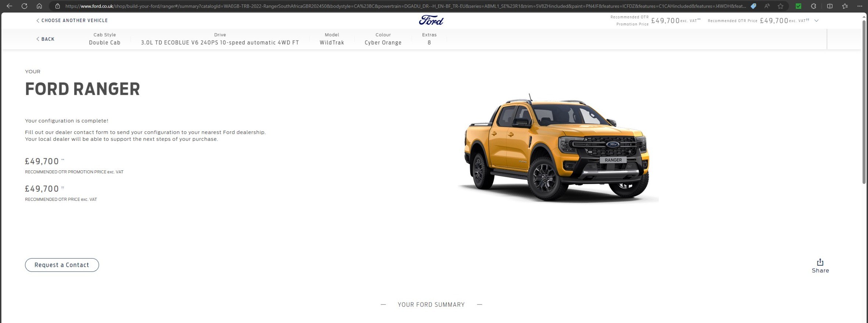868x323 pixels.
Task: Click 'Fill out our dealer contact form' paragraph
Action: click(145, 136)
